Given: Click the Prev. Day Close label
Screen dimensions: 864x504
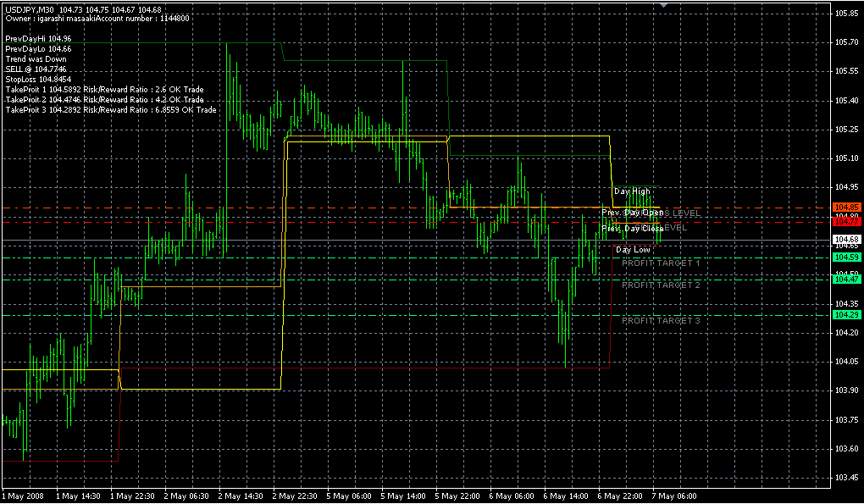Looking at the screenshot, I should [632, 229].
